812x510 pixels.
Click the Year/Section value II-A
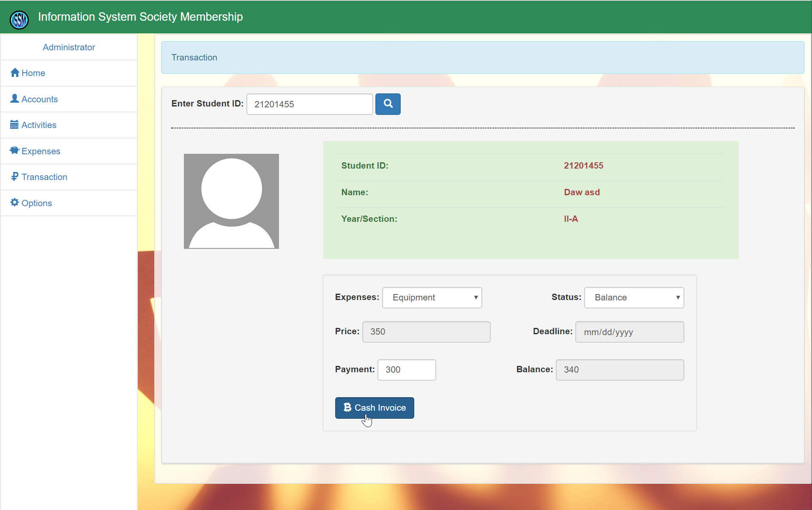tap(571, 219)
